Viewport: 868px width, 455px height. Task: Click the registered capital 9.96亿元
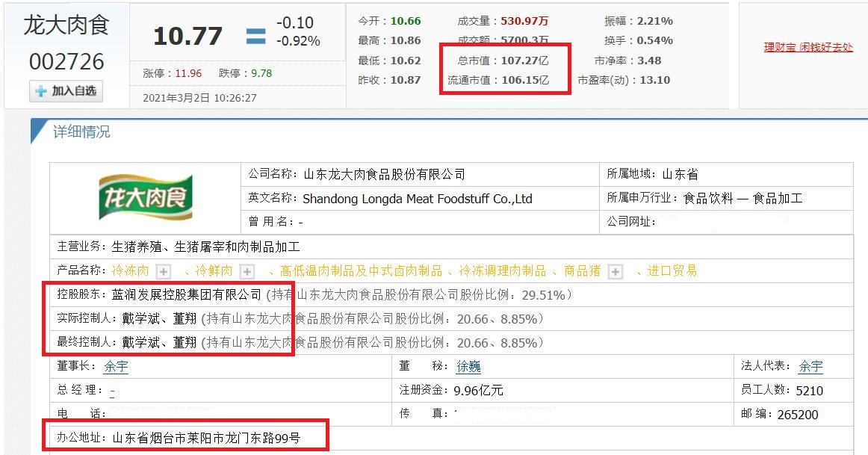click(478, 391)
